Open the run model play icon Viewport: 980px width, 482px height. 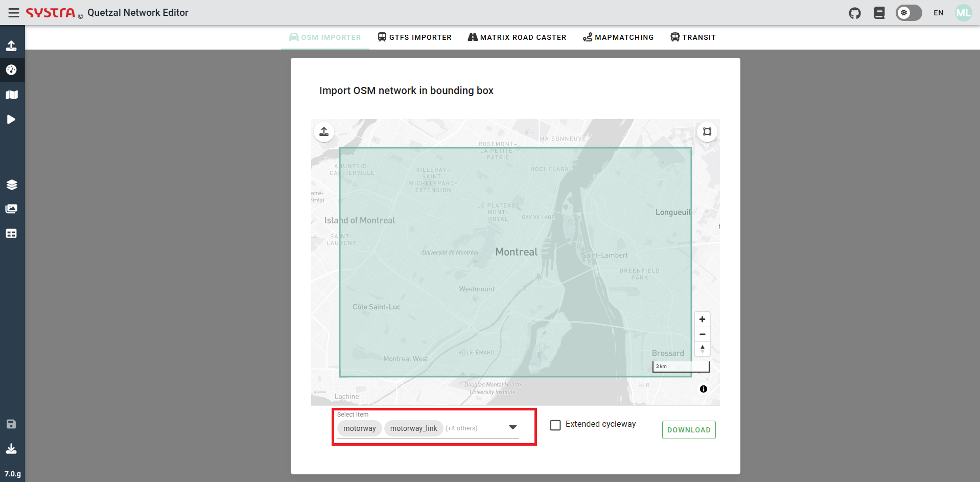[x=11, y=119]
